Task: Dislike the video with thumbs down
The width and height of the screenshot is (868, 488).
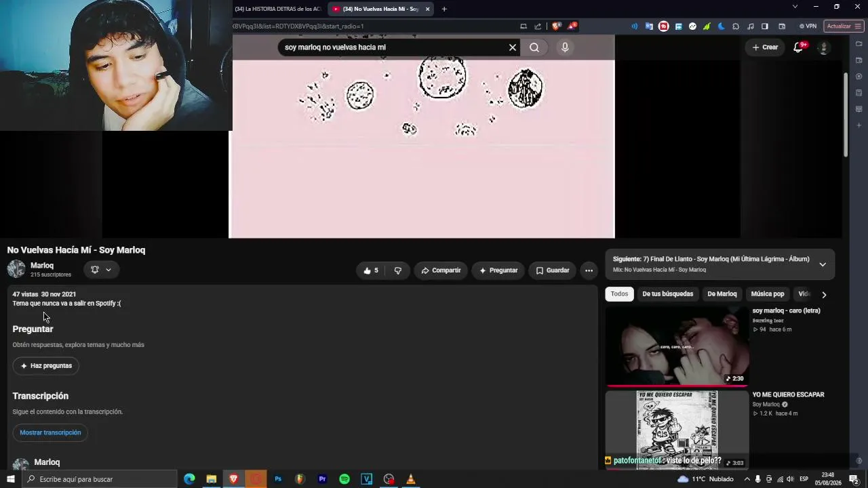Action: pyautogui.click(x=398, y=270)
